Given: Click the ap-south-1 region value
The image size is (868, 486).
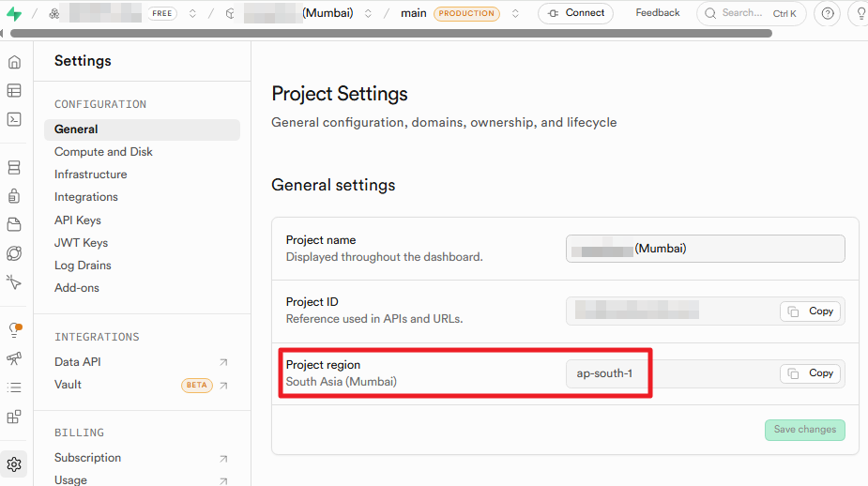Looking at the screenshot, I should 604,373.
